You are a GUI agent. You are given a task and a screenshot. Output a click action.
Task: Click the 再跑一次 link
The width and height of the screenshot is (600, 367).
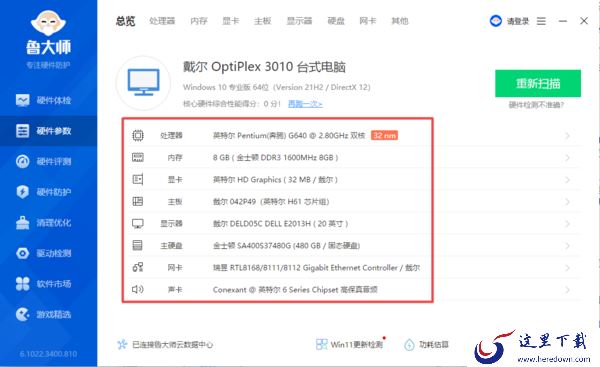(x=305, y=104)
